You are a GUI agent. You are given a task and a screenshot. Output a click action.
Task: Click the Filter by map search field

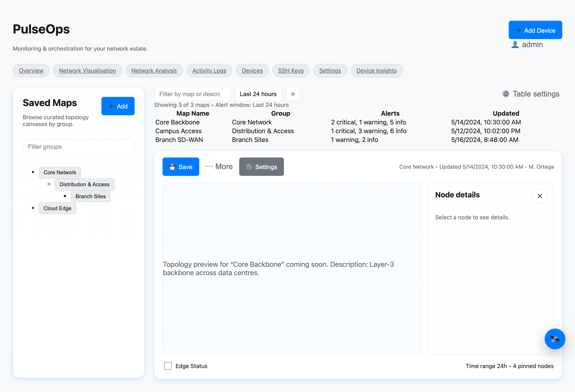coord(192,94)
